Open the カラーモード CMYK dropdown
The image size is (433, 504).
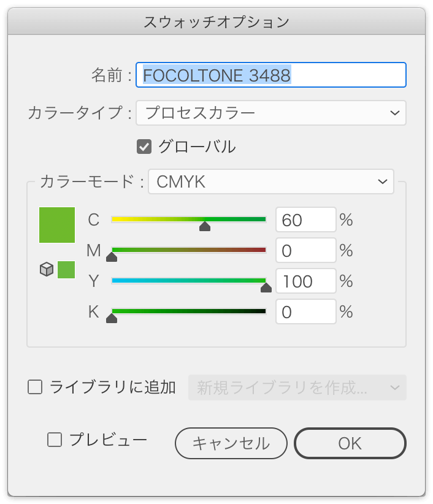(x=270, y=181)
